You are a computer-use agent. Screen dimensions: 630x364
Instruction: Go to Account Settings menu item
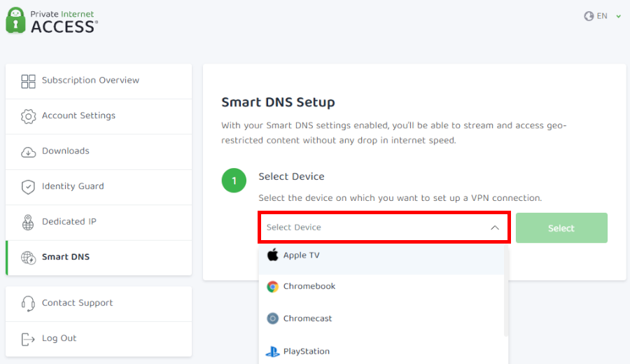[99, 116]
